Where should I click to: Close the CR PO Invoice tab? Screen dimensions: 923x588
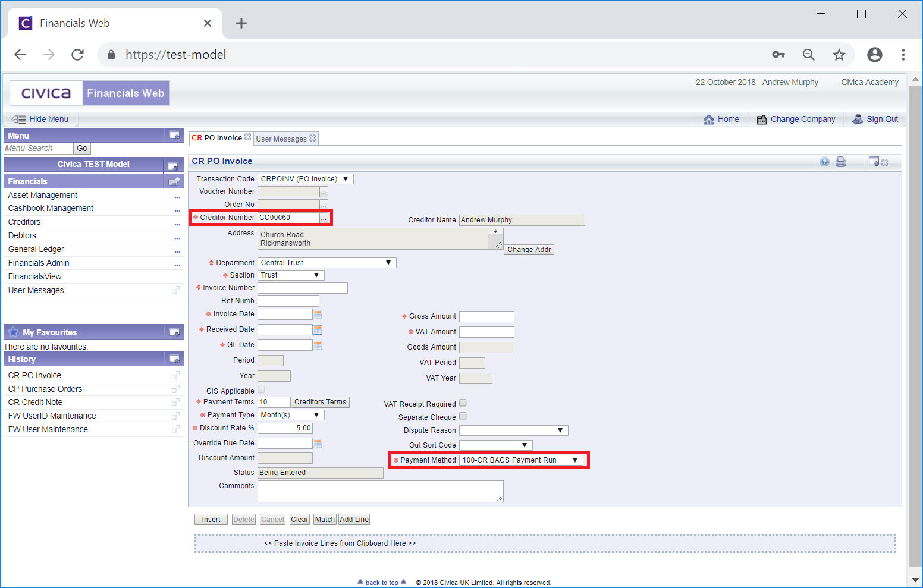coord(248,137)
